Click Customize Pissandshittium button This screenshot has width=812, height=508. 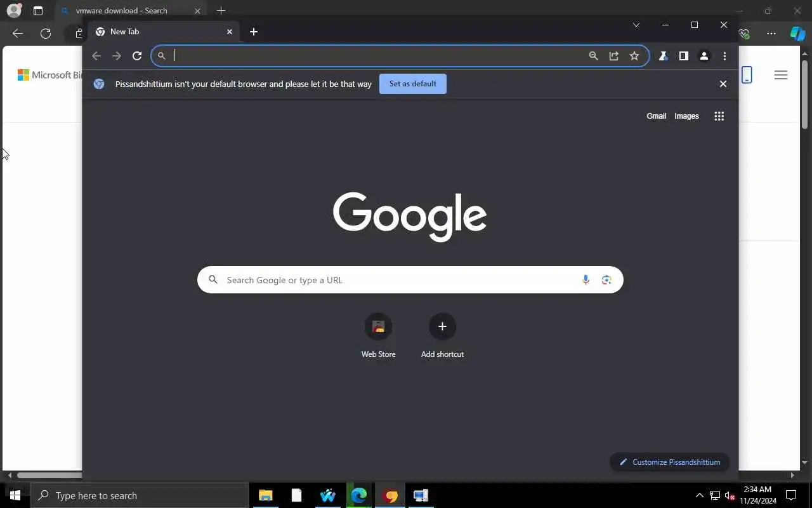coord(670,462)
